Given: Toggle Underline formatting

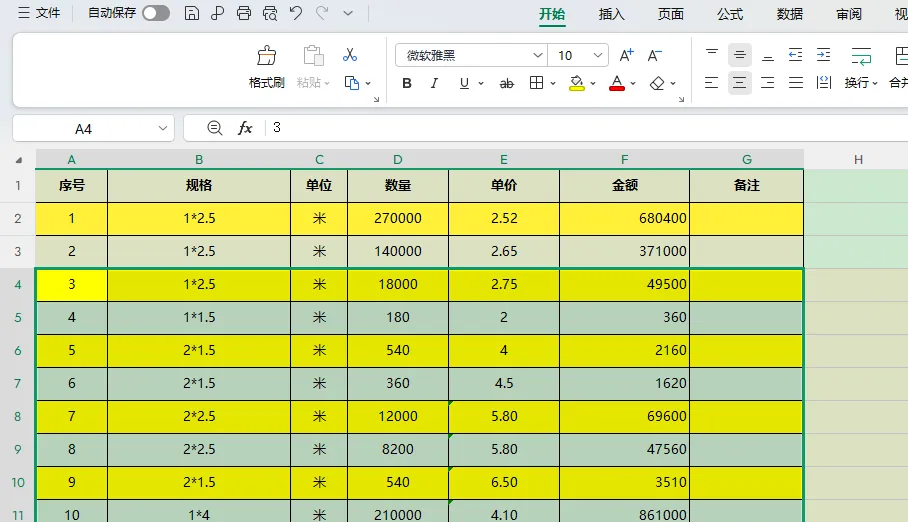Looking at the screenshot, I should 464,83.
